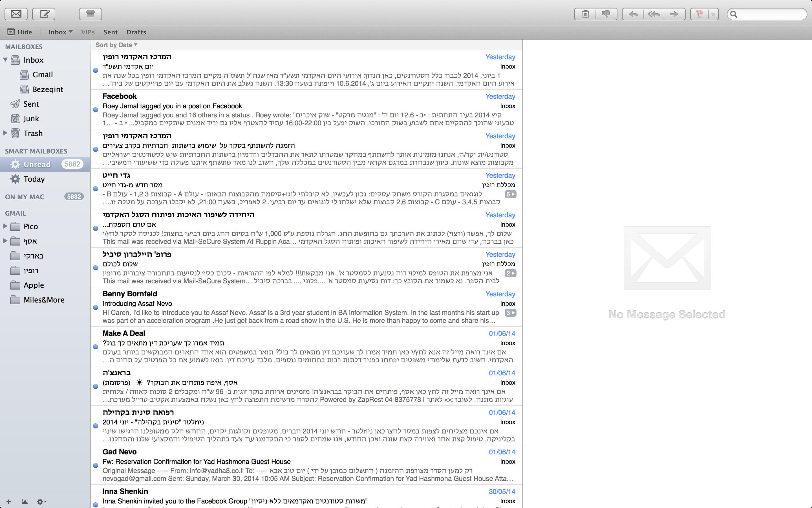
Task: Open the בראנצ'ה email
Action: coord(306,386)
